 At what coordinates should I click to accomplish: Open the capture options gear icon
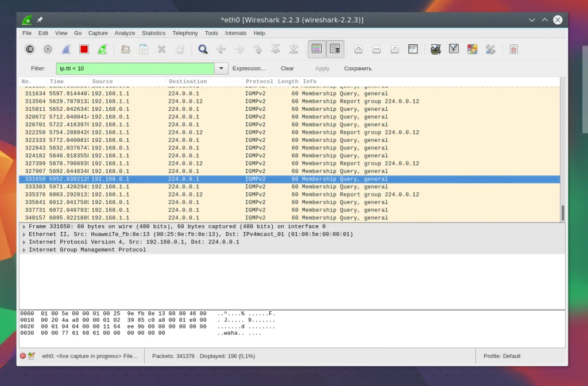click(x=48, y=49)
